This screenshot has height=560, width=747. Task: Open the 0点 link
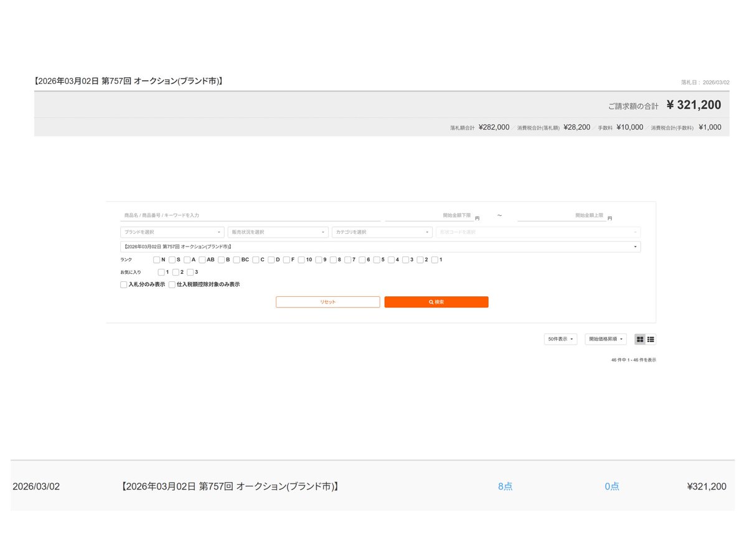tap(612, 487)
